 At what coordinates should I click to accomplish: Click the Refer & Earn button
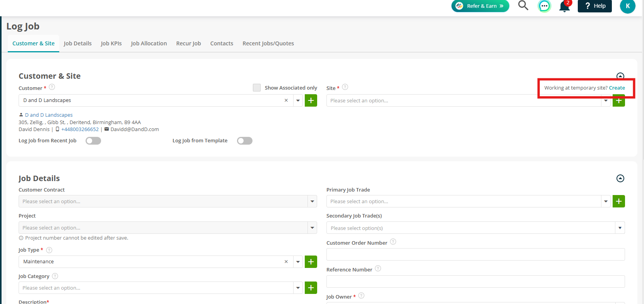point(480,6)
